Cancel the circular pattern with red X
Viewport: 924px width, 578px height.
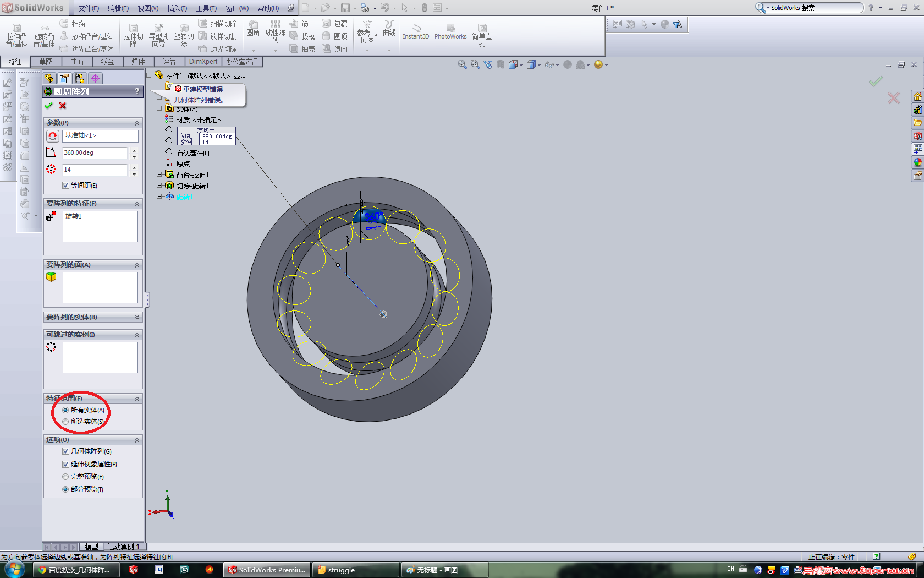(x=63, y=106)
